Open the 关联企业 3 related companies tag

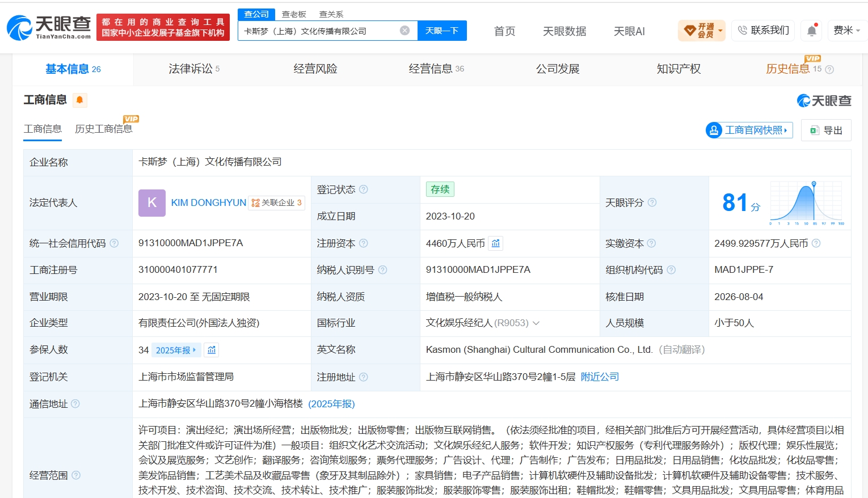coord(277,203)
